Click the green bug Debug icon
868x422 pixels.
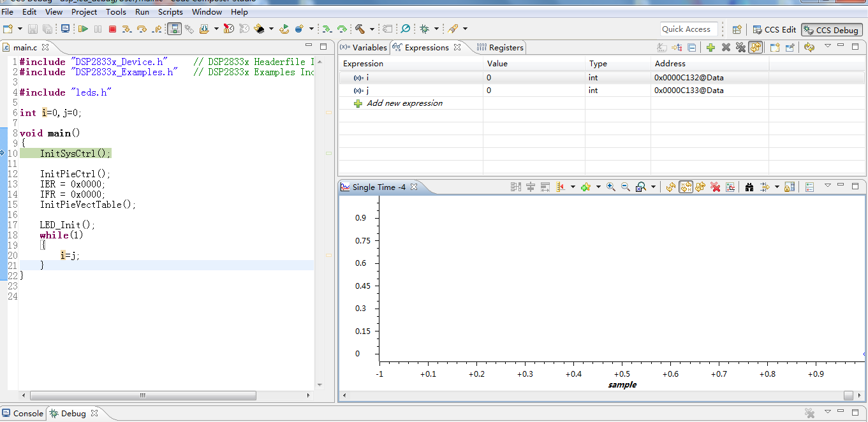[x=424, y=29]
